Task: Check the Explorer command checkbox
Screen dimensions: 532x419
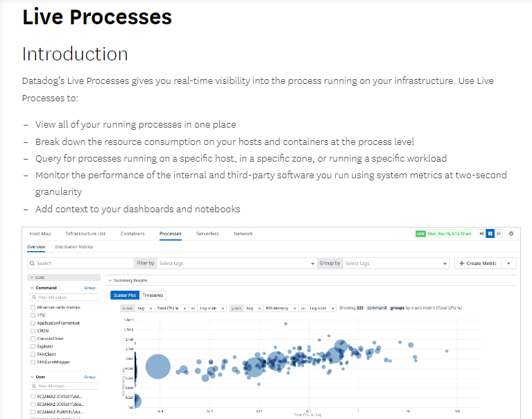Action: click(33, 346)
